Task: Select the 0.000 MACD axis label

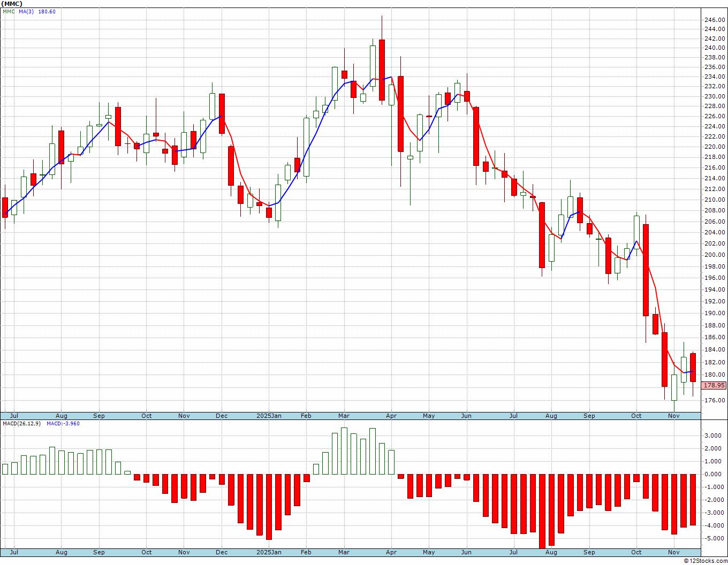Action: (712, 474)
